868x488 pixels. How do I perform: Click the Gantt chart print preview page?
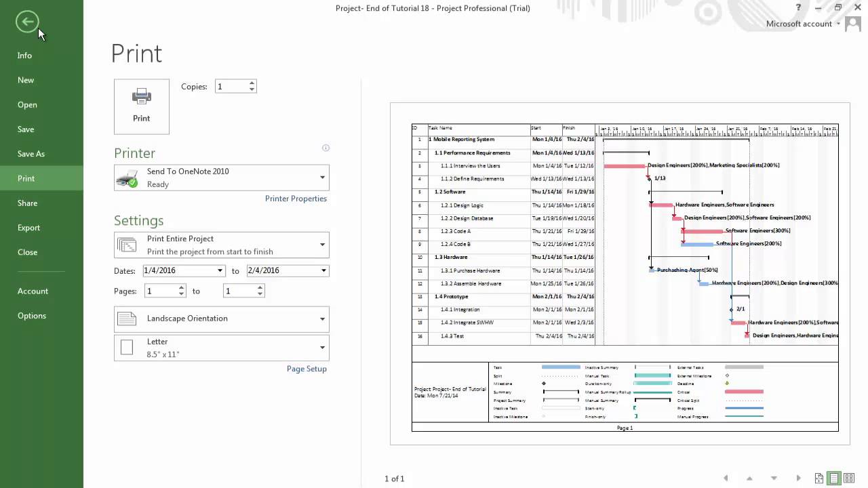[620, 274]
